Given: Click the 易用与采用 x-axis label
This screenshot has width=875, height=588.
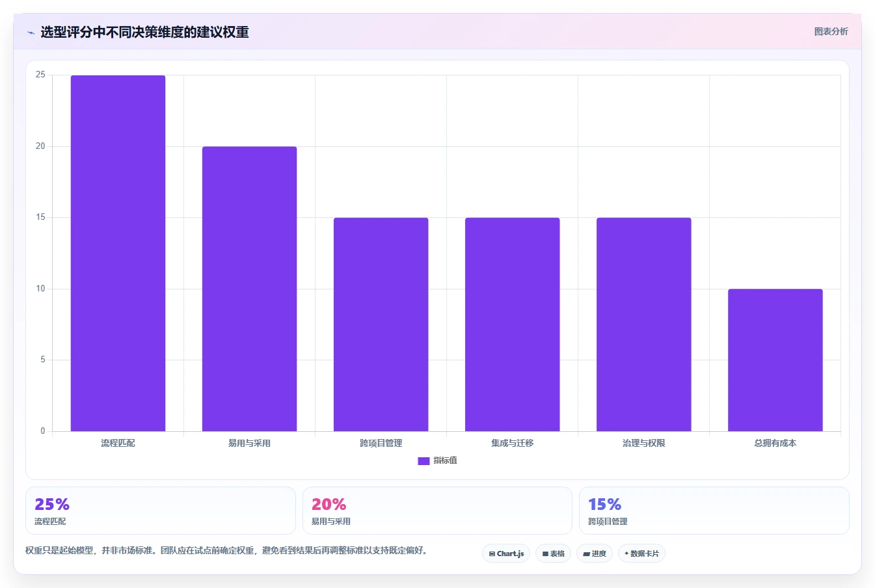Looking at the screenshot, I should pyautogui.click(x=249, y=443).
